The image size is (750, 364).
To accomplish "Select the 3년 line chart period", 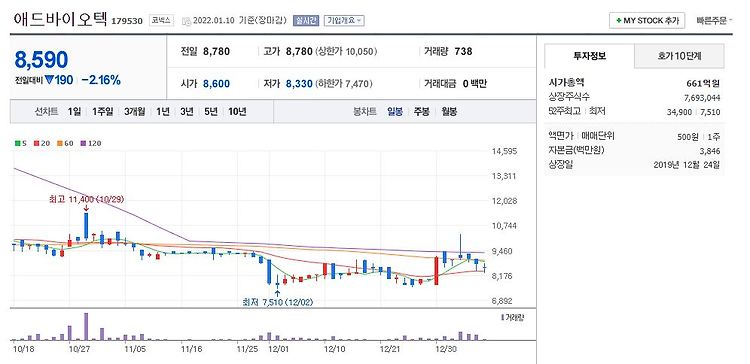I will pos(187,112).
